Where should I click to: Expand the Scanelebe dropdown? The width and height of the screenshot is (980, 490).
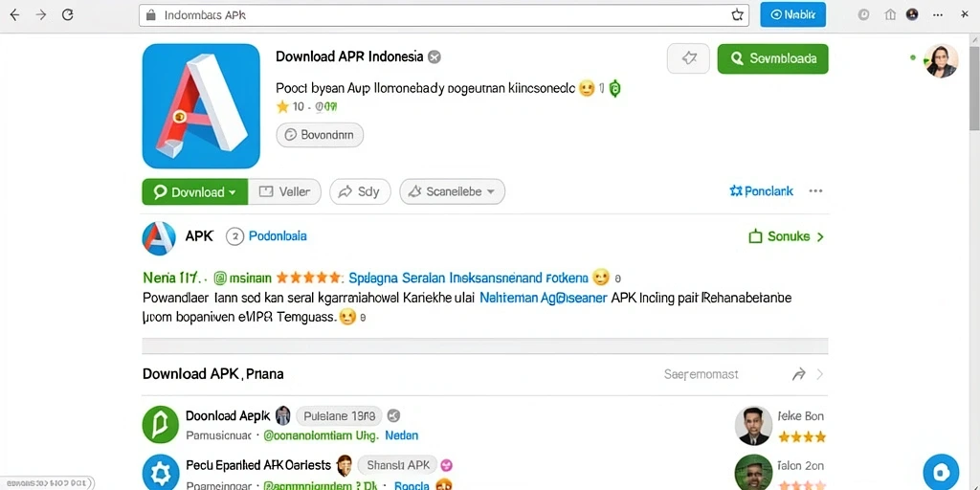pyautogui.click(x=452, y=191)
